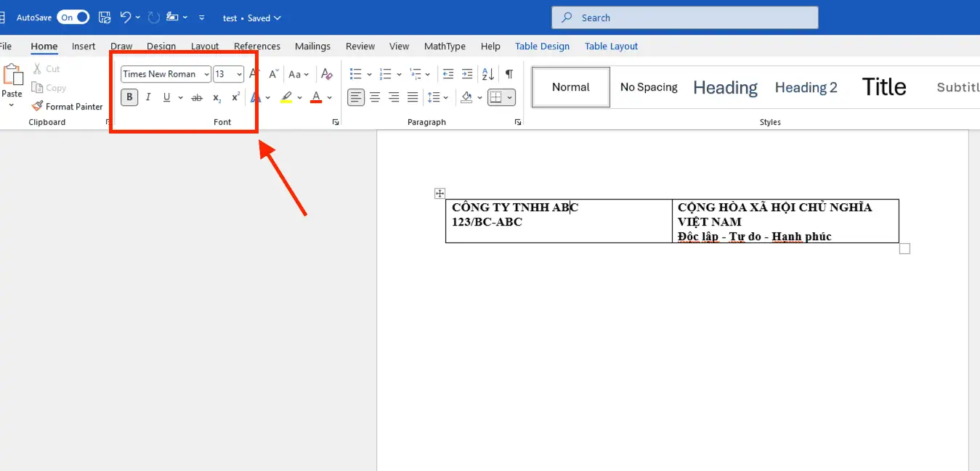The height and width of the screenshot is (471, 980).
Task: Click the Superscript button
Action: click(x=235, y=97)
